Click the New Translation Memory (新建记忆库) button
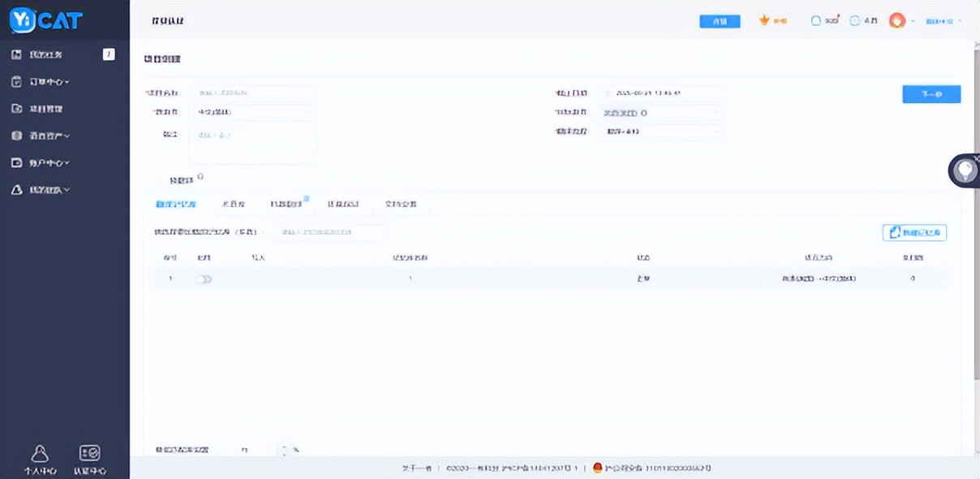Screen dimensions: 980x479 point(914,233)
